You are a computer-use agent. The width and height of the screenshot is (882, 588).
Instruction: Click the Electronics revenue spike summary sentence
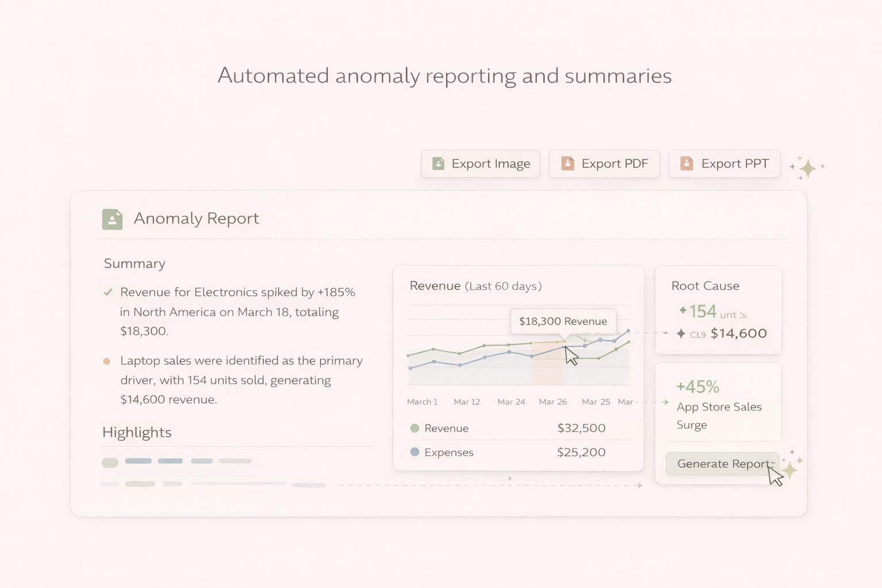coord(238,311)
